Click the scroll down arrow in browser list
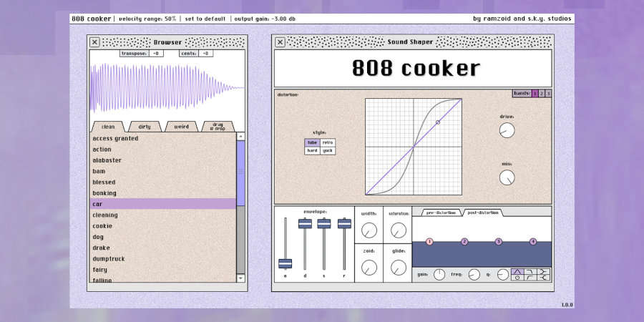The height and width of the screenshot is (322, 644). [240, 278]
